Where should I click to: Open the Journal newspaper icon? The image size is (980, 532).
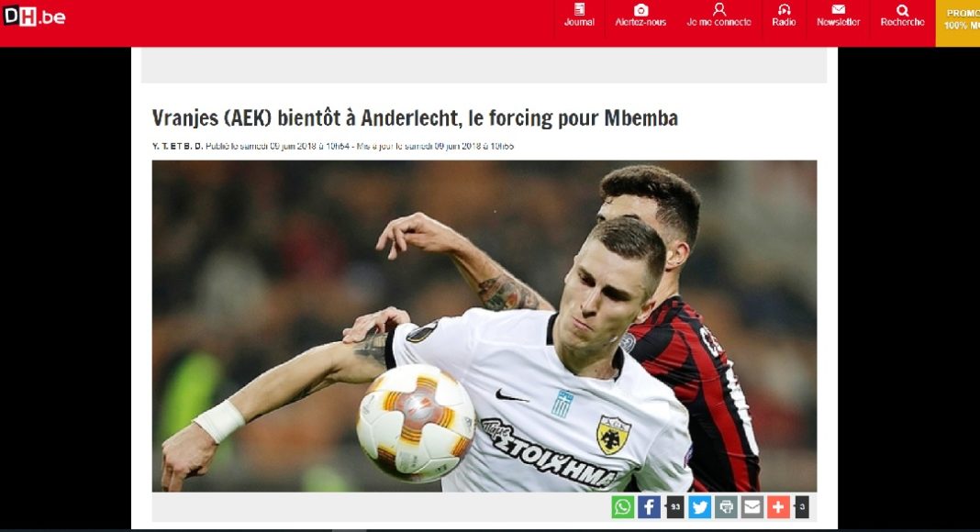point(579,10)
